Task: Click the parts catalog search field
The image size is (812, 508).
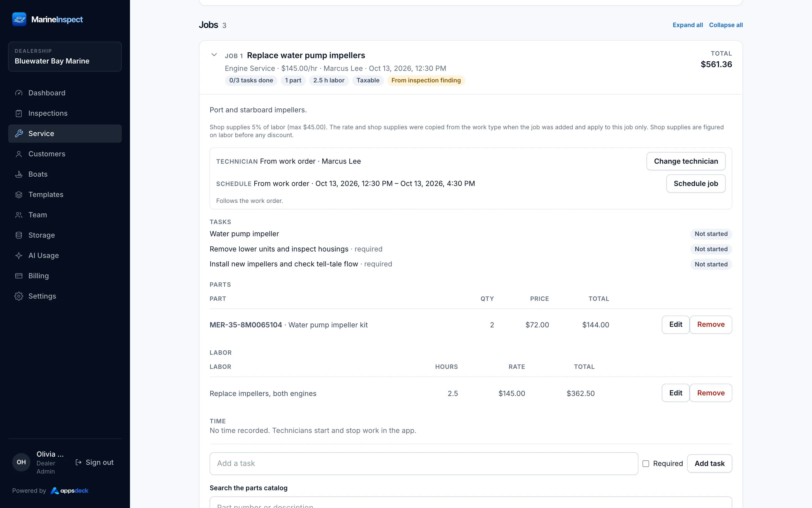Action: click(471, 503)
